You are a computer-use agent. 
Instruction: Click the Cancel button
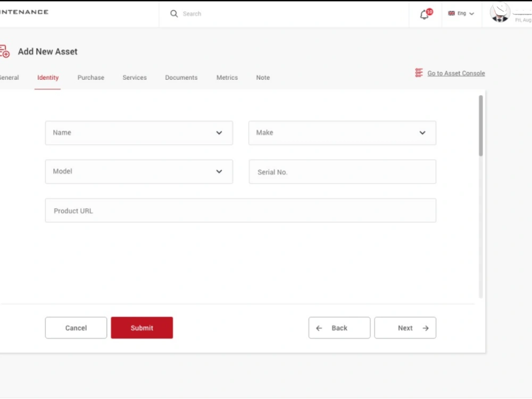pyautogui.click(x=76, y=328)
